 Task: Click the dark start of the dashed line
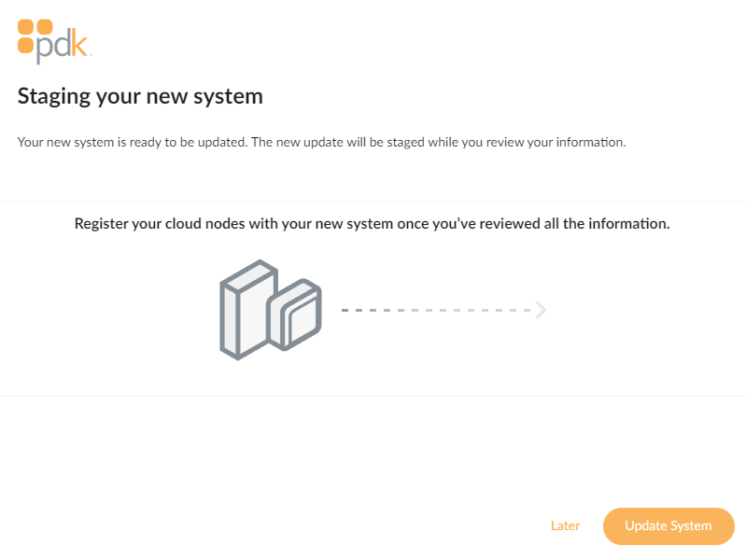[x=353, y=310]
